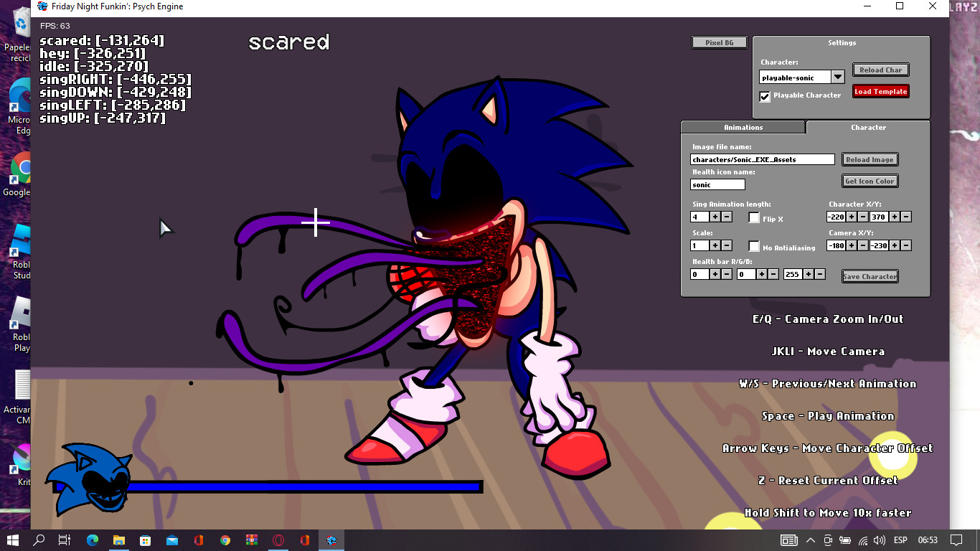The width and height of the screenshot is (980, 551).
Task: Select the Psych Engine taskbar icon
Action: (331, 540)
